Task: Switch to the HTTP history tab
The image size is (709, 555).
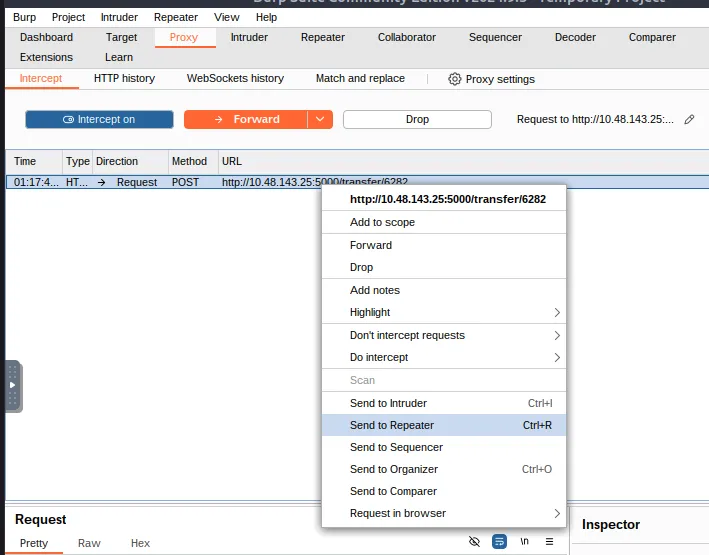Action: click(x=124, y=78)
